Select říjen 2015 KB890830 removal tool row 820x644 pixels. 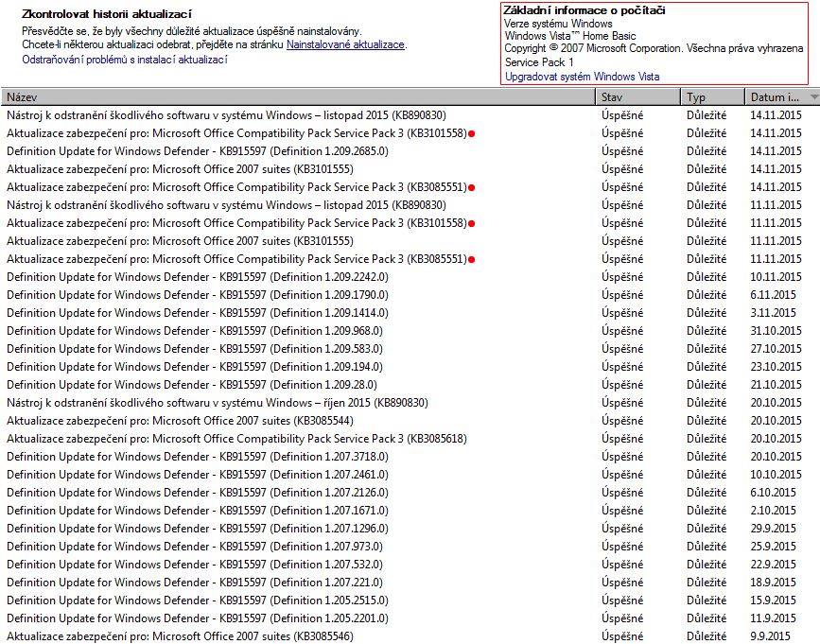(x=410, y=403)
